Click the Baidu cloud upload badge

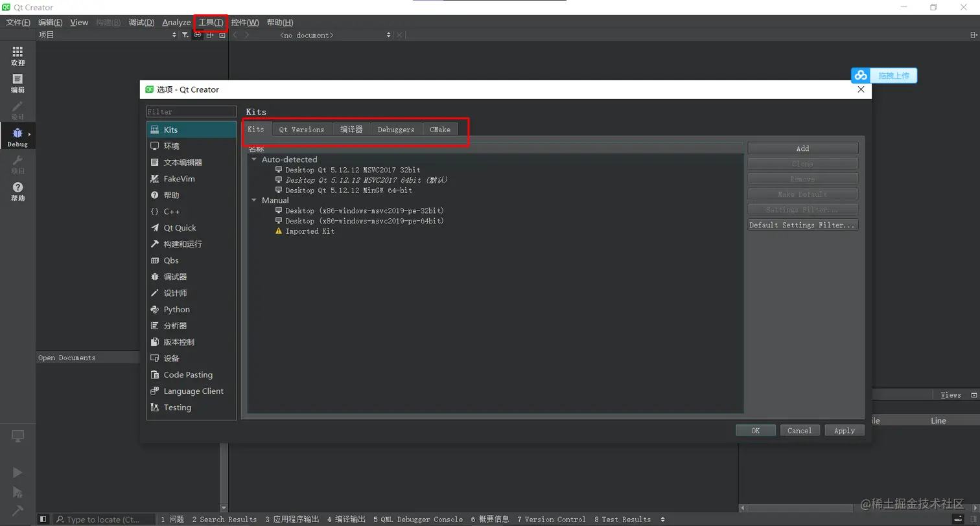click(884, 76)
